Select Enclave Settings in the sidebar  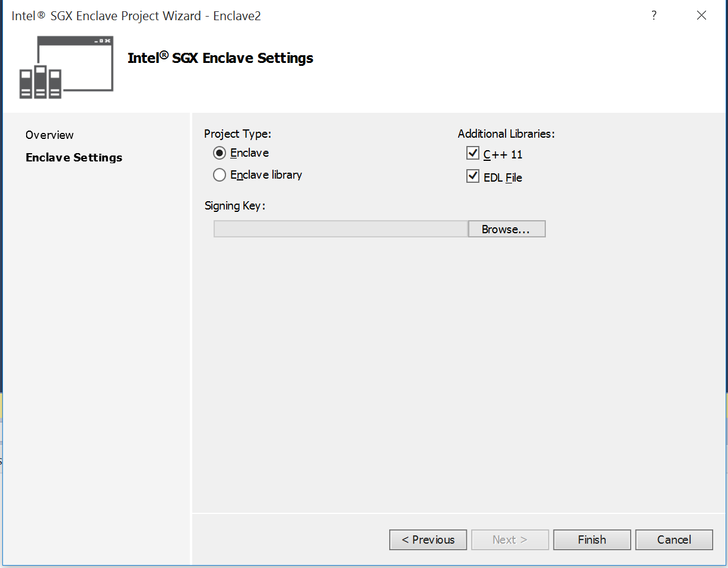pos(74,157)
